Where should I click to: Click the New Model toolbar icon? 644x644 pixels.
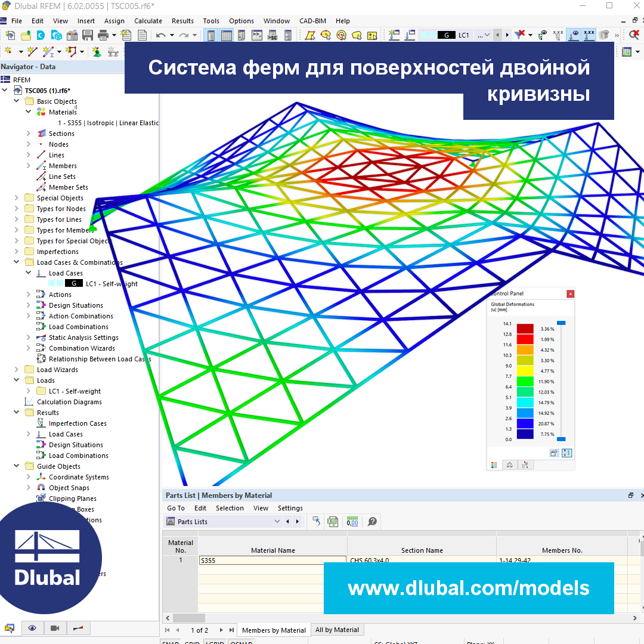point(10,35)
